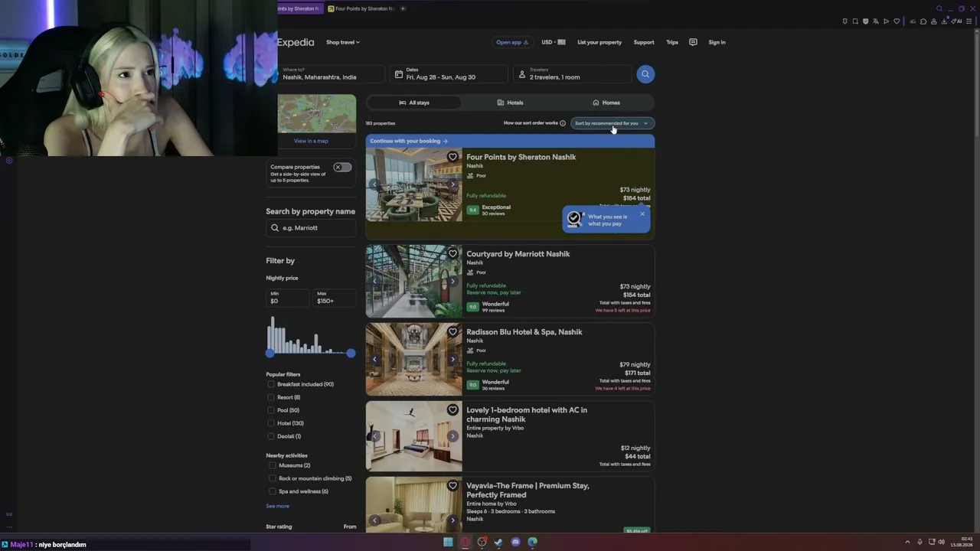Screen dimensions: 980x551
Task: Click Continue with your booking link
Action: (409, 141)
